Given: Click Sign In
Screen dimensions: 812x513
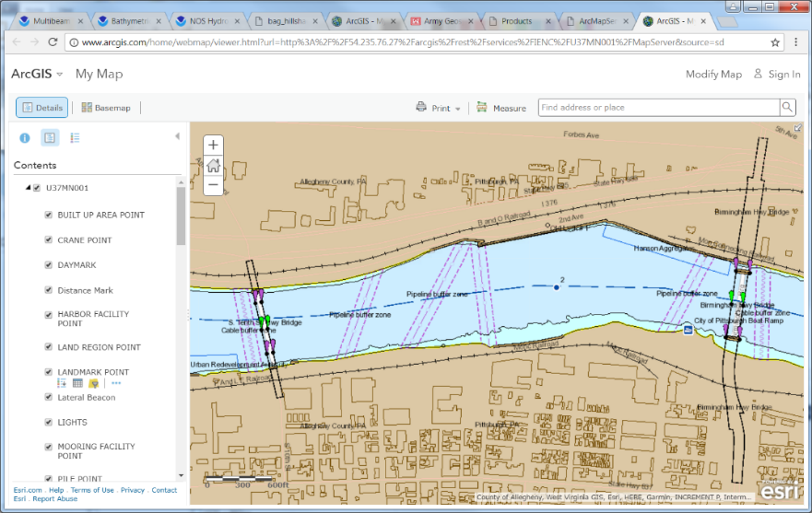Looking at the screenshot, I should click(777, 75).
